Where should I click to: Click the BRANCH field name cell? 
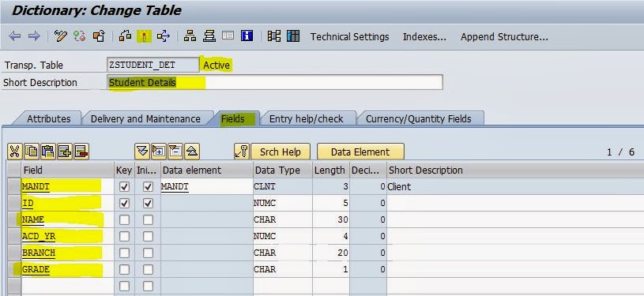[x=67, y=253]
